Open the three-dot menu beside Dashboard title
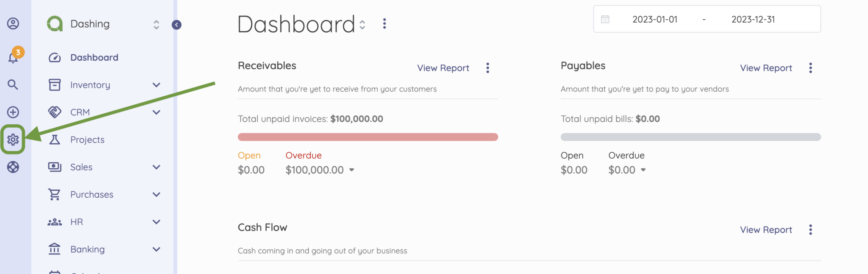The image size is (868, 274). 384,24
